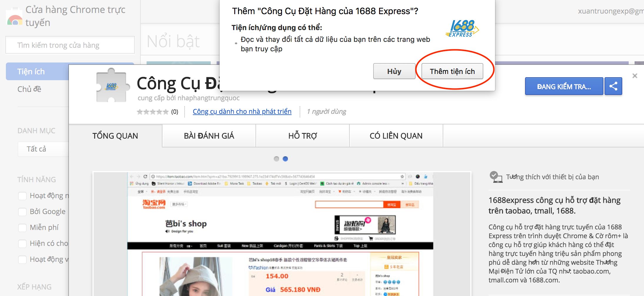644x296 pixels.
Task: Click the star rating of the extension
Action: tap(152, 112)
